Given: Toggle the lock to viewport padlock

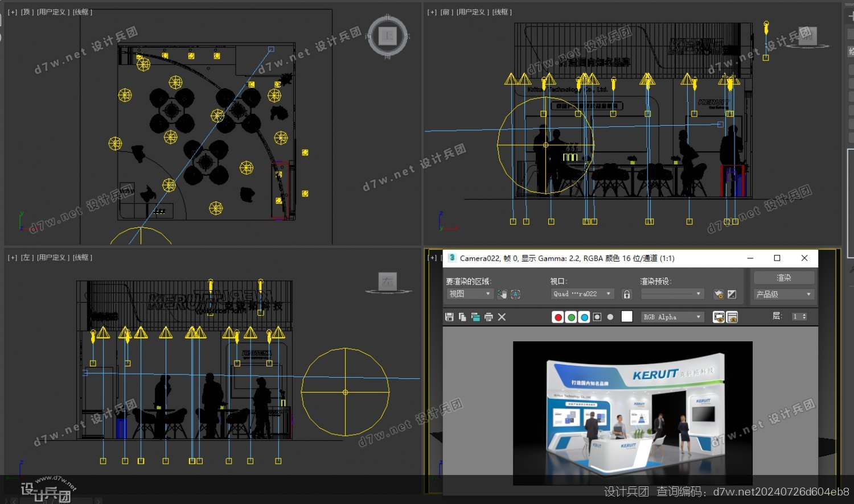Looking at the screenshot, I should (x=627, y=294).
